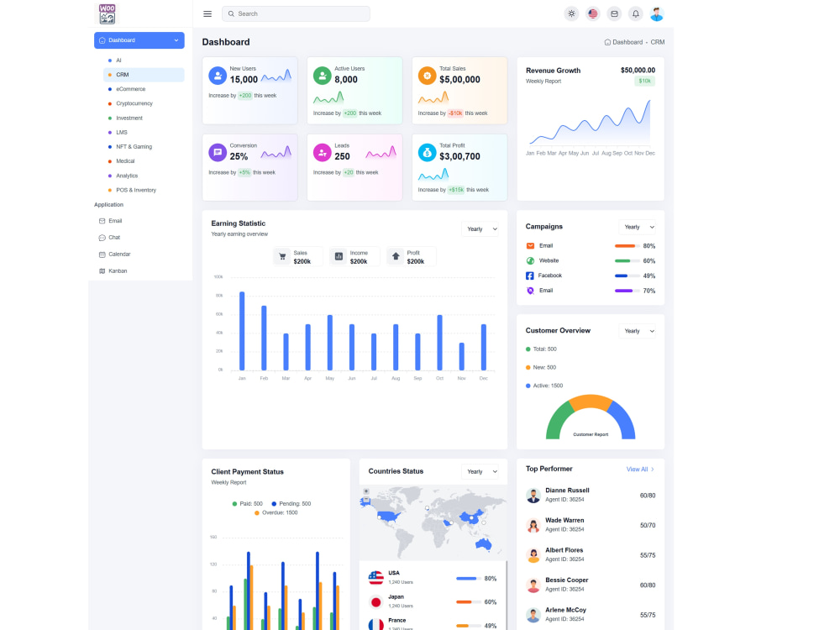This screenshot has width=840, height=630.
Task: Open notifications bell icon
Action: 636,14
